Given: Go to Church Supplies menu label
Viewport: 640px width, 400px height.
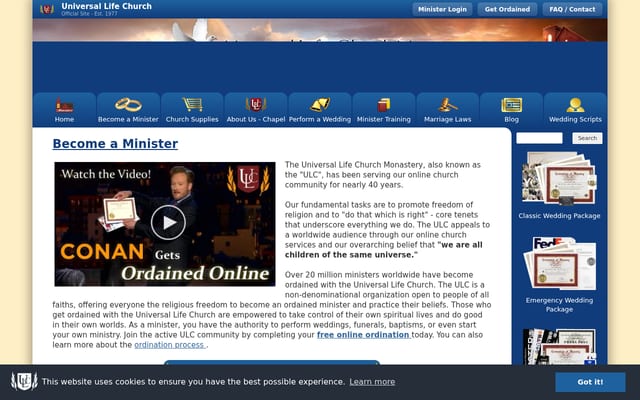Looking at the screenshot, I should pos(192,120).
